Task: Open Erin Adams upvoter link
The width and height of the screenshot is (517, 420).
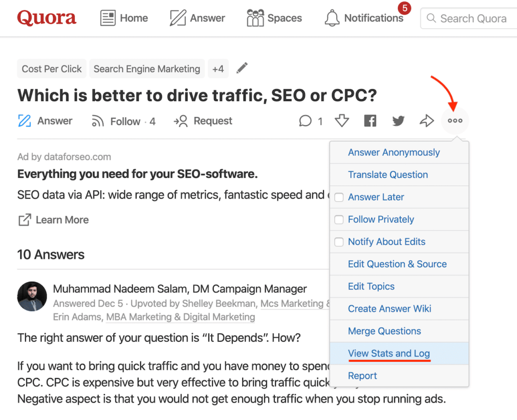Action: 77,317
